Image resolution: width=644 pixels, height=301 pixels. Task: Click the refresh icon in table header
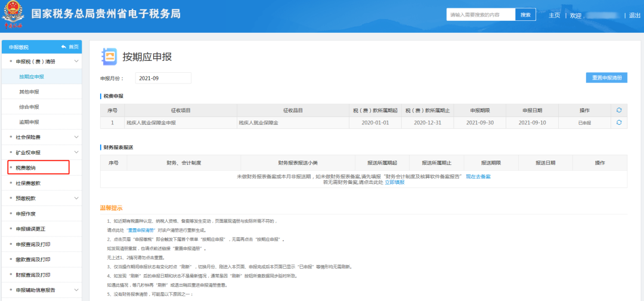click(619, 110)
